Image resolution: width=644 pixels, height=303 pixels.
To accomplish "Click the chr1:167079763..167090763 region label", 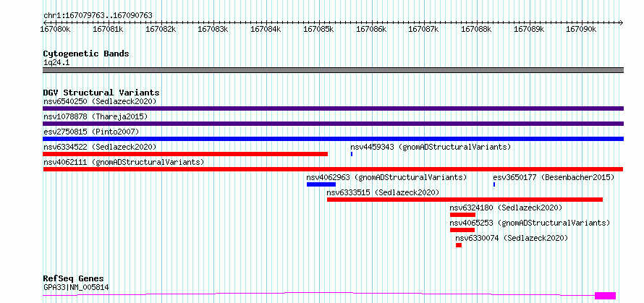I will click(98, 16).
